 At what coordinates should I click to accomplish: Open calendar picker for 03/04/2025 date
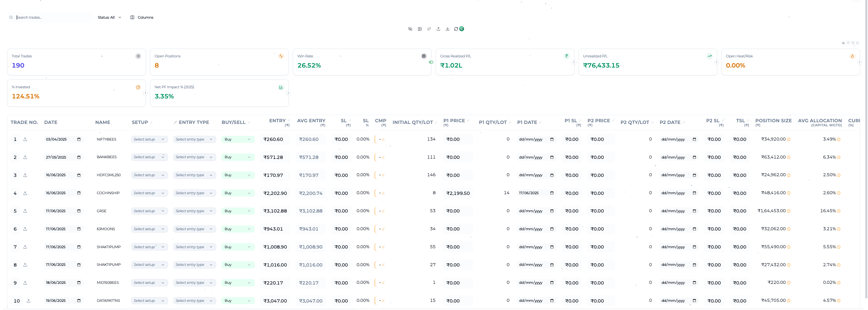(79, 139)
